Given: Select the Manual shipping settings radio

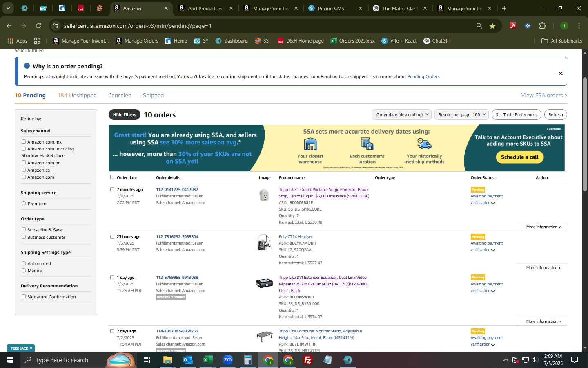Looking at the screenshot, I should click(x=24, y=270).
